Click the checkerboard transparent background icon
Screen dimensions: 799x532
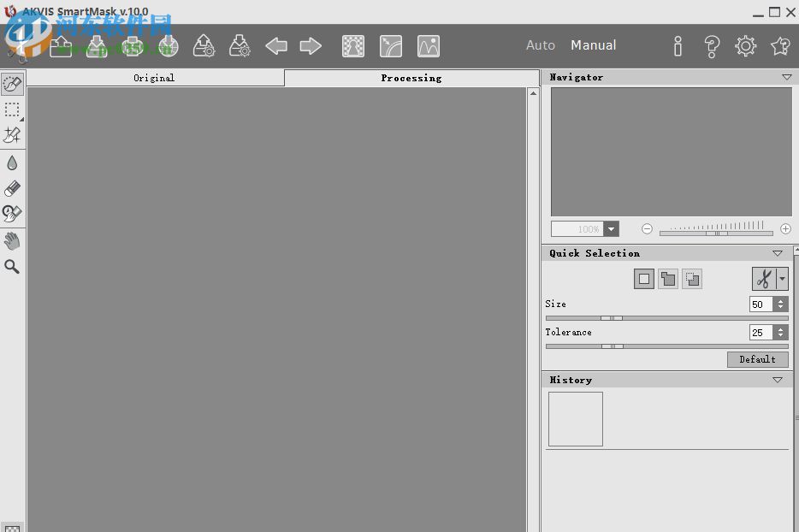tap(353, 46)
